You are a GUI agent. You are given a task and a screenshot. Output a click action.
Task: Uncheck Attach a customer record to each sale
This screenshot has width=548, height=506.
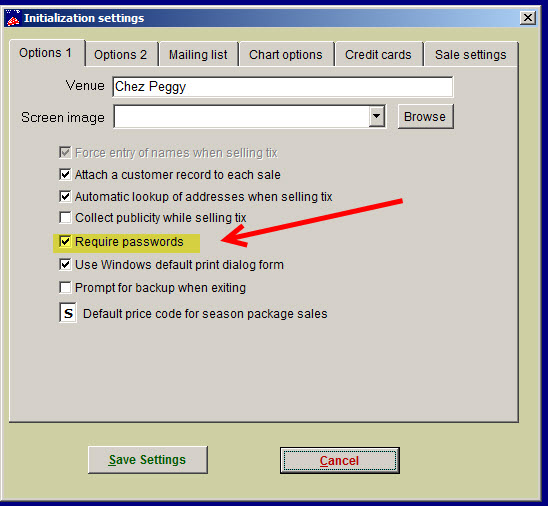tap(65, 174)
